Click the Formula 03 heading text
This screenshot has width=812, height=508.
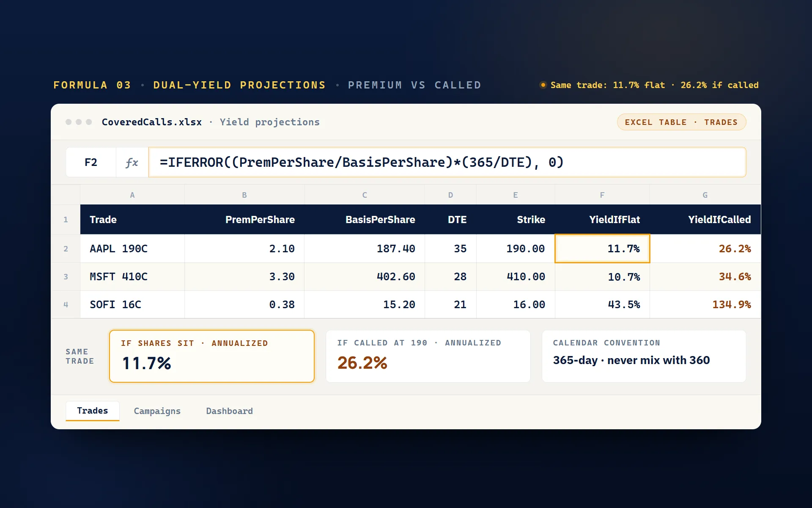coord(92,85)
